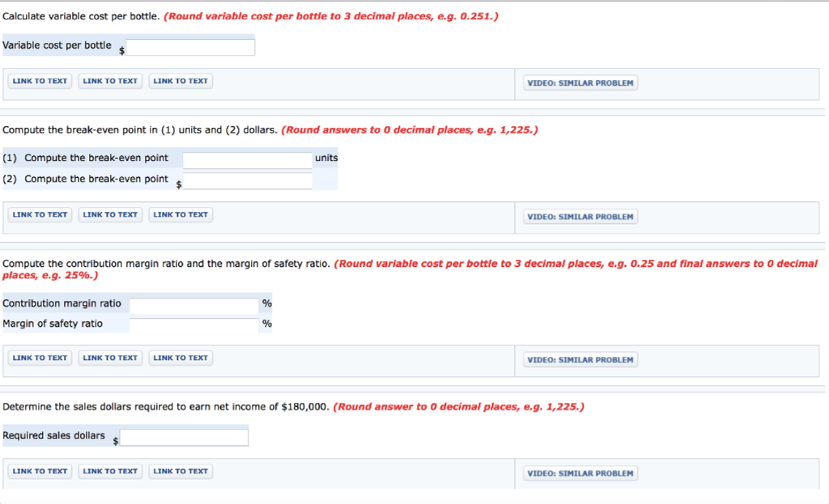Open the second LINK TO TEXT in margin ratio section
This screenshot has height=504, width=829.
coord(110,357)
